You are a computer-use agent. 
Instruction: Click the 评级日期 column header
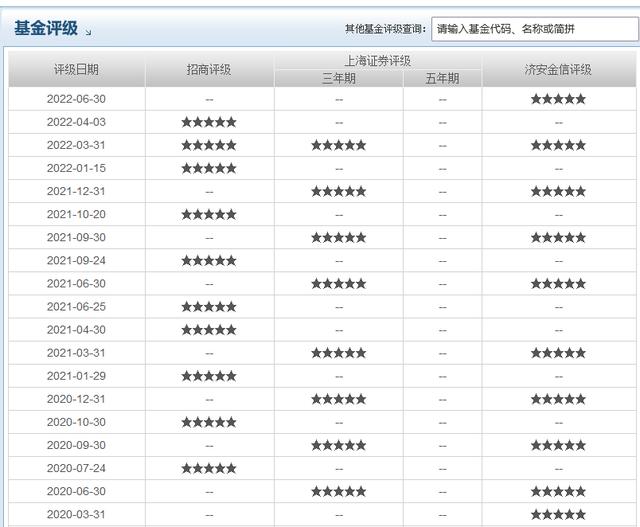pyautogui.click(x=76, y=69)
